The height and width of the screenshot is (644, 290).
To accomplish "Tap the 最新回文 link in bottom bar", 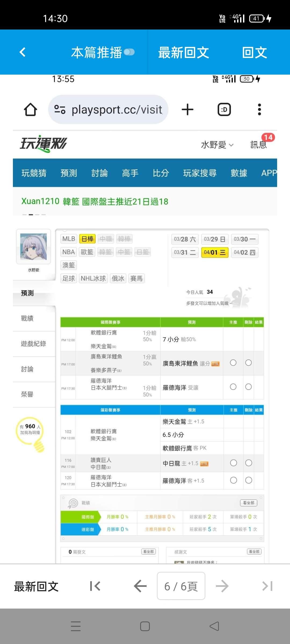I will tap(36, 587).
